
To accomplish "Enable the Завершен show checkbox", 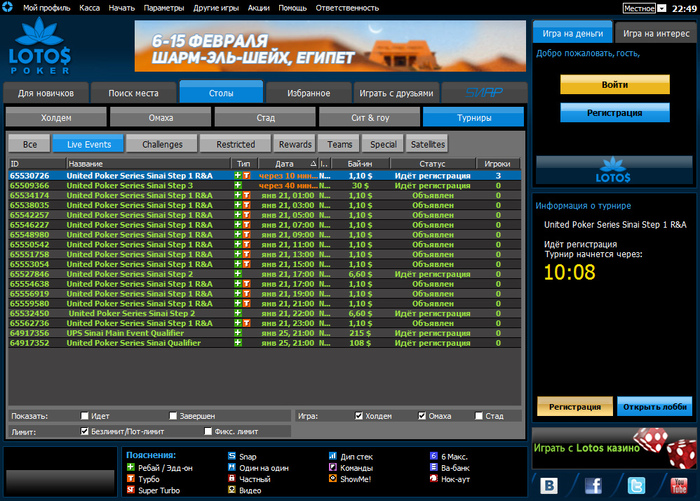I will tap(173, 416).
